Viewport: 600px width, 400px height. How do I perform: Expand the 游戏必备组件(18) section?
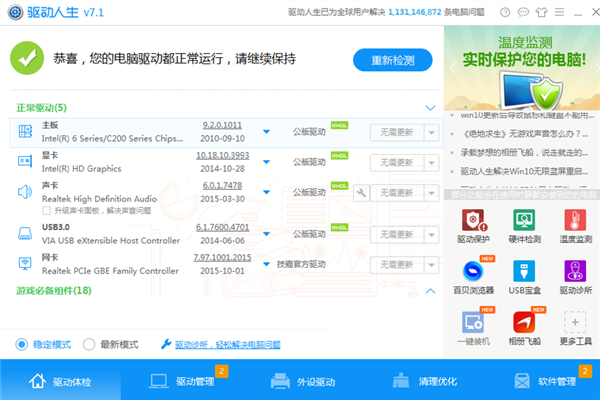pyautogui.click(x=430, y=291)
